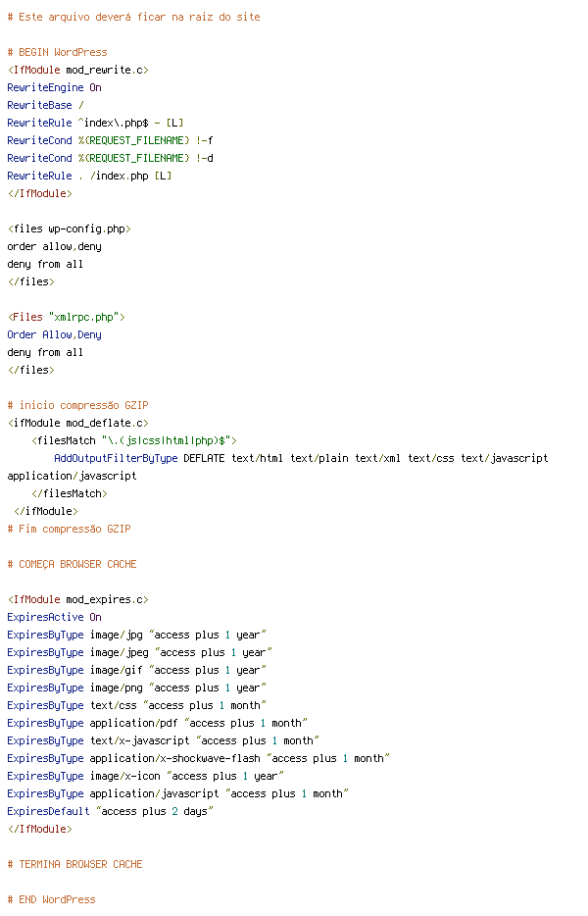Select the 'ExpiresByType text/x-javascript' line
588x916 pixels.
(163, 740)
